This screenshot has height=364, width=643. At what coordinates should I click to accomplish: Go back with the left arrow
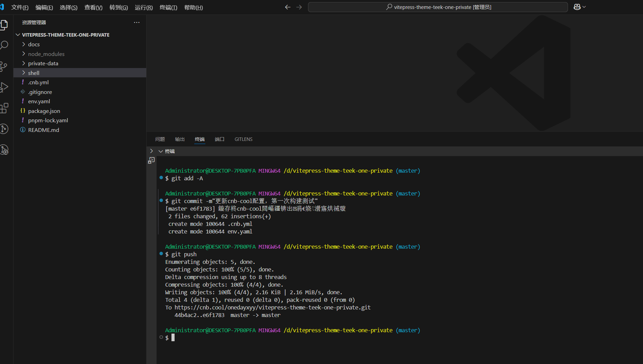[288, 7]
